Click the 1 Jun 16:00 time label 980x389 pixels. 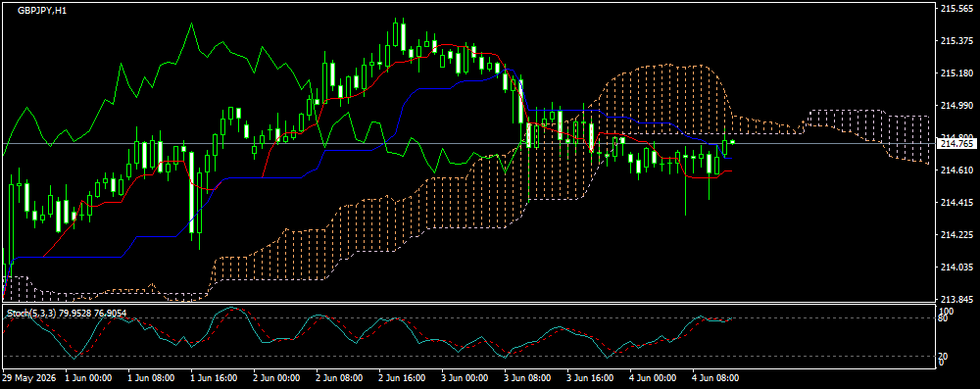(x=214, y=378)
